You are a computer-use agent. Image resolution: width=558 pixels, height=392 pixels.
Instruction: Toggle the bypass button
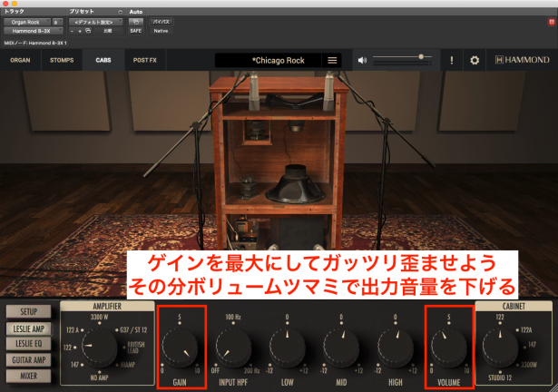tap(161, 20)
